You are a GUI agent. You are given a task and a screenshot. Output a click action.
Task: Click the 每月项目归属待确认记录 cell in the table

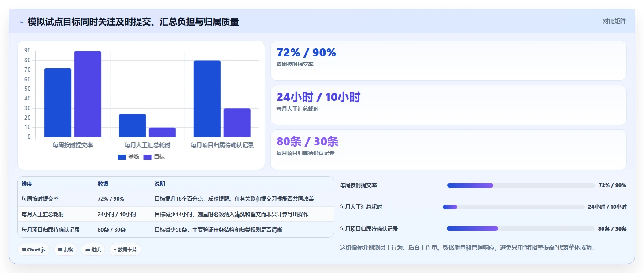point(51,230)
